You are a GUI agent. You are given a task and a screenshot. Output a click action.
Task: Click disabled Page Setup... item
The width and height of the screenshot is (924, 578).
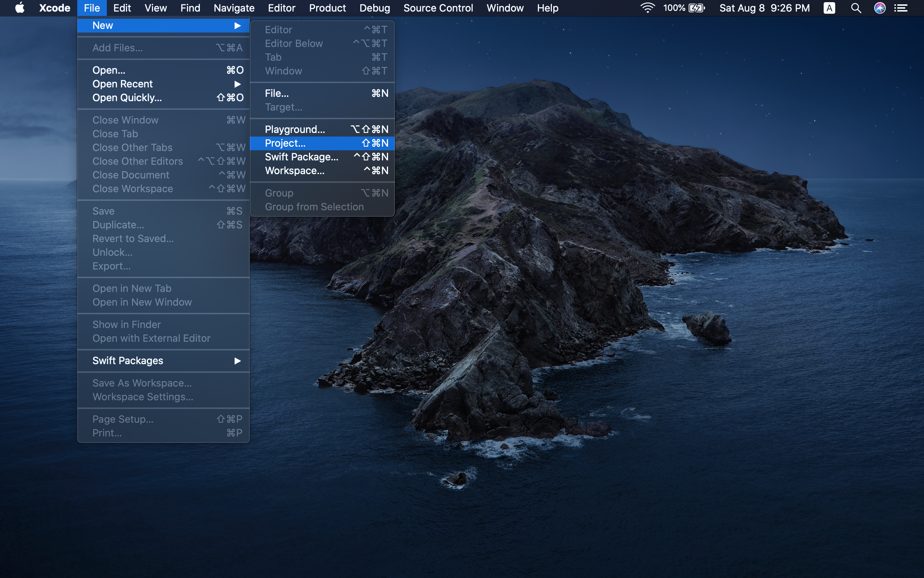tap(164, 419)
